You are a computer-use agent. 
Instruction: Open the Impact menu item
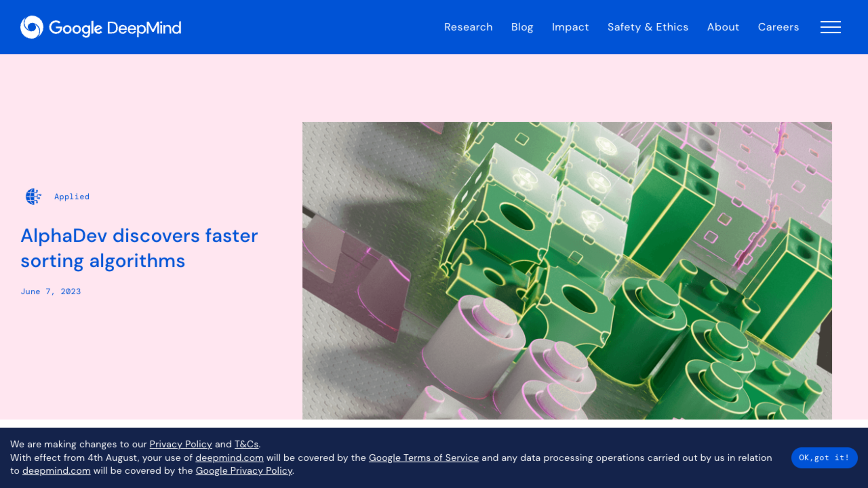tap(570, 27)
